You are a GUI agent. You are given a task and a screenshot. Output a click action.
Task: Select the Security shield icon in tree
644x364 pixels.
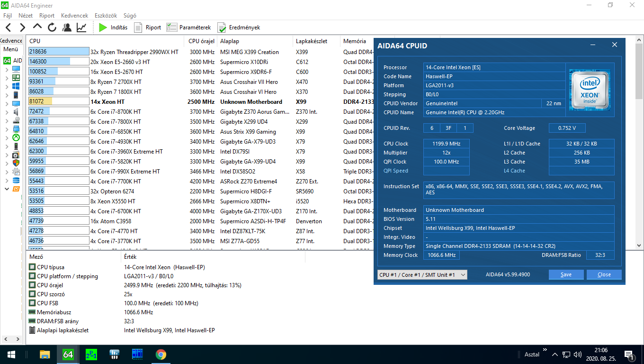coord(16,163)
